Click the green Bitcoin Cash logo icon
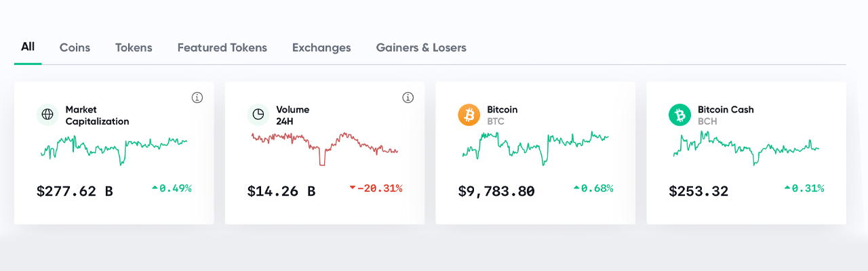 pos(679,115)
